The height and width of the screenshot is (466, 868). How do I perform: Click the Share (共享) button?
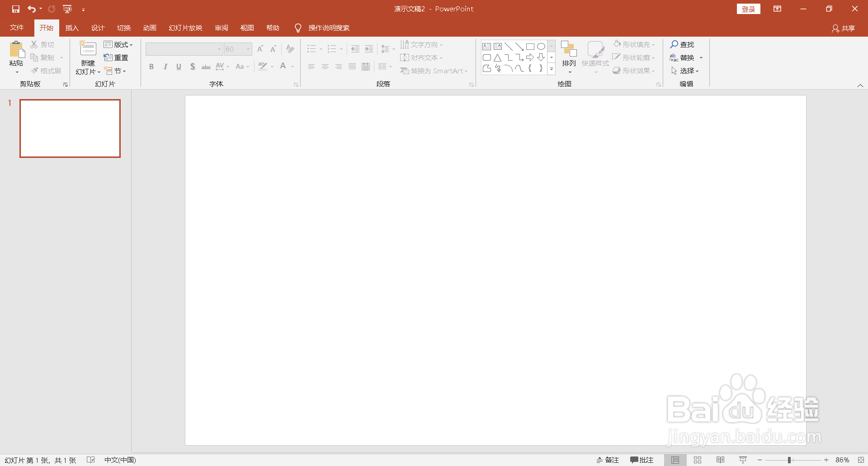coord(843,28)
